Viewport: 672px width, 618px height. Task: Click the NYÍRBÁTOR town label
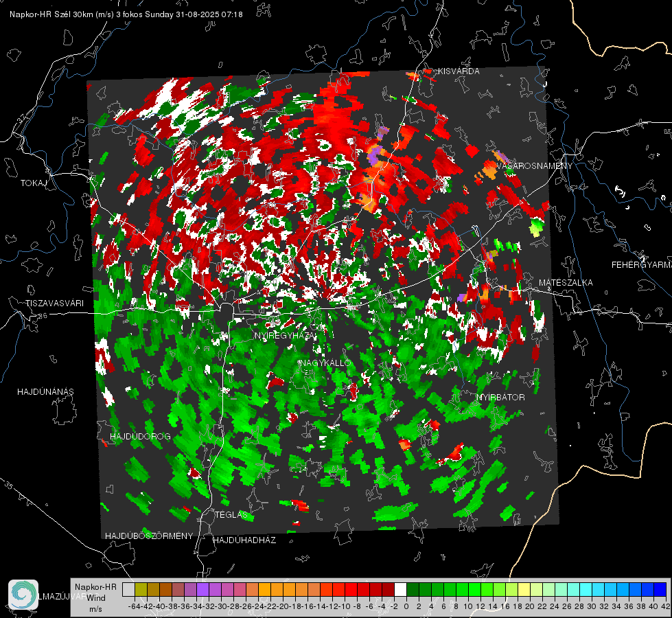(500, 398)
